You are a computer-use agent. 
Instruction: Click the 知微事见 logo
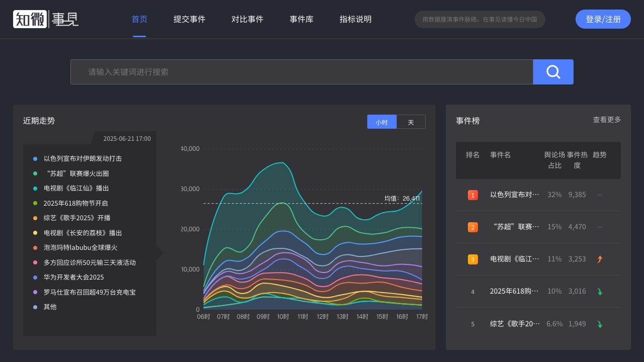(x=46, y=19)
